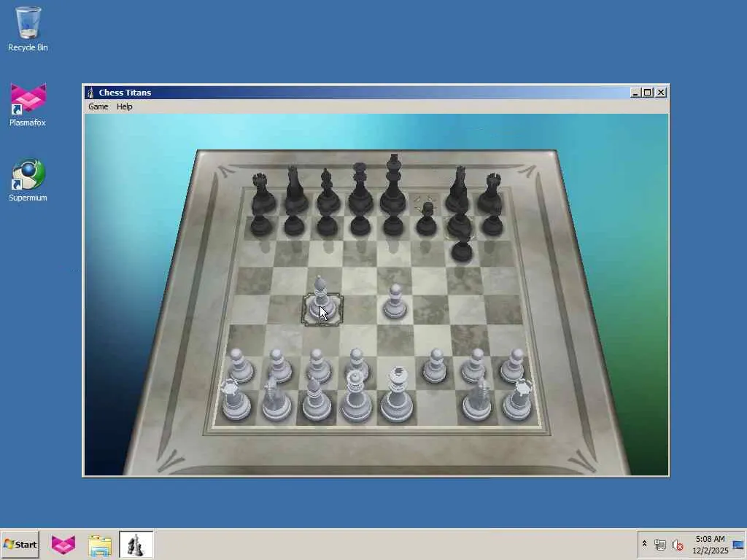747x560 pixels.
Task: Select the white bishop on c1
Action: pyautogui.click(x=315, y=399)
